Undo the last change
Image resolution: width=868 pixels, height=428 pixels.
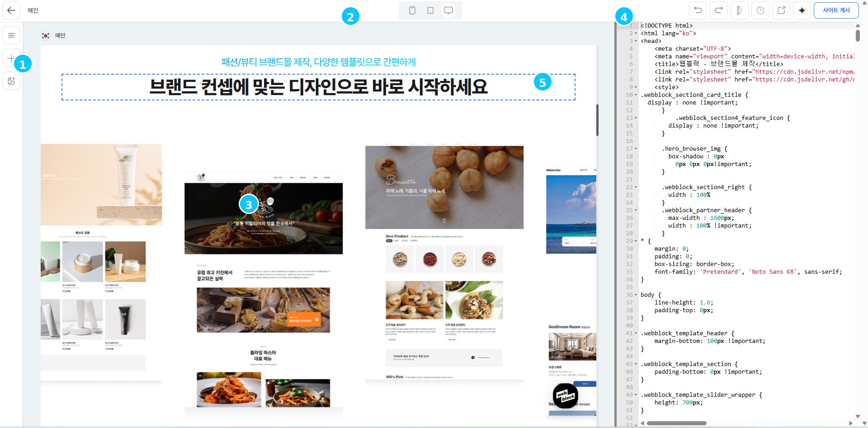coord(698,10)
